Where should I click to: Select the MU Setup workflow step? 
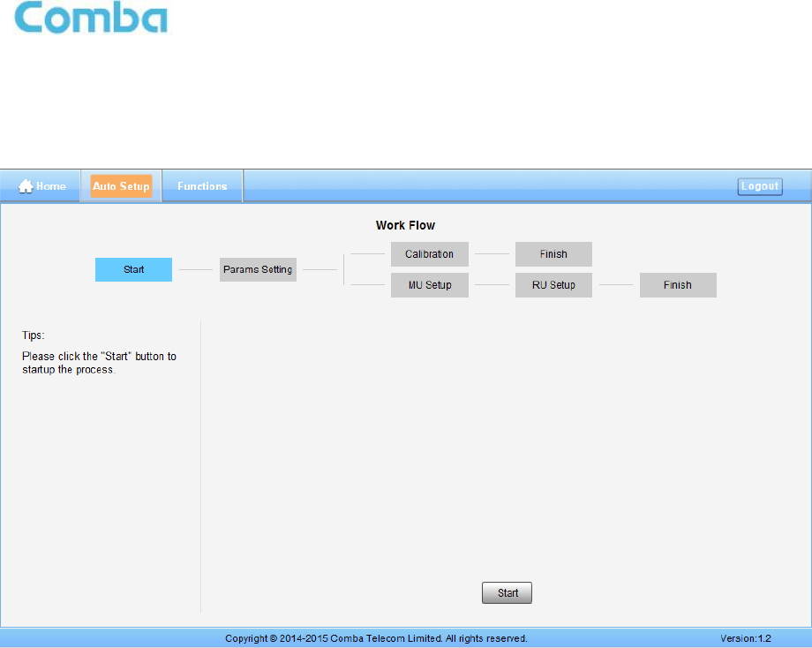coord(429,285)
